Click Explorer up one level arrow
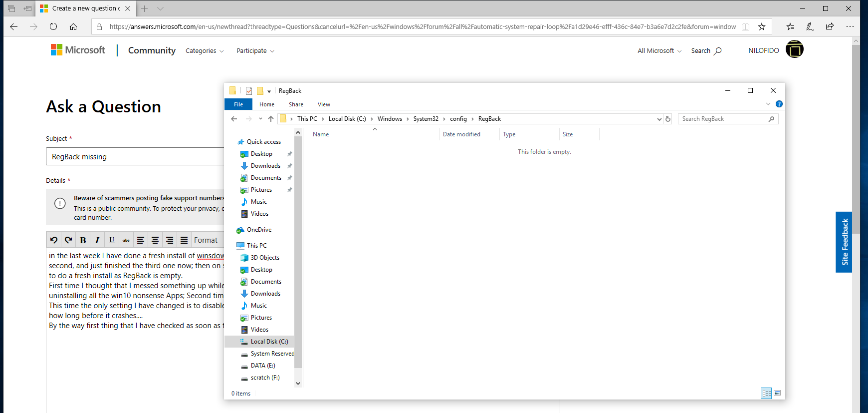868x413 pixels. coord(271,119)
